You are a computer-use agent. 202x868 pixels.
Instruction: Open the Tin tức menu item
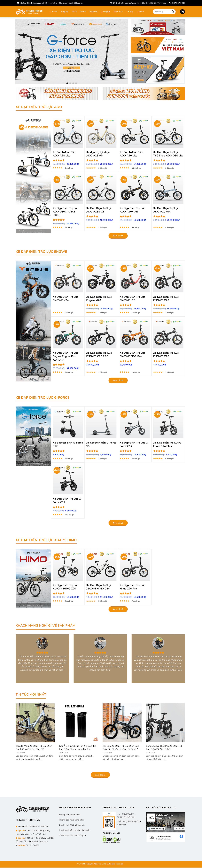[130, 12]
